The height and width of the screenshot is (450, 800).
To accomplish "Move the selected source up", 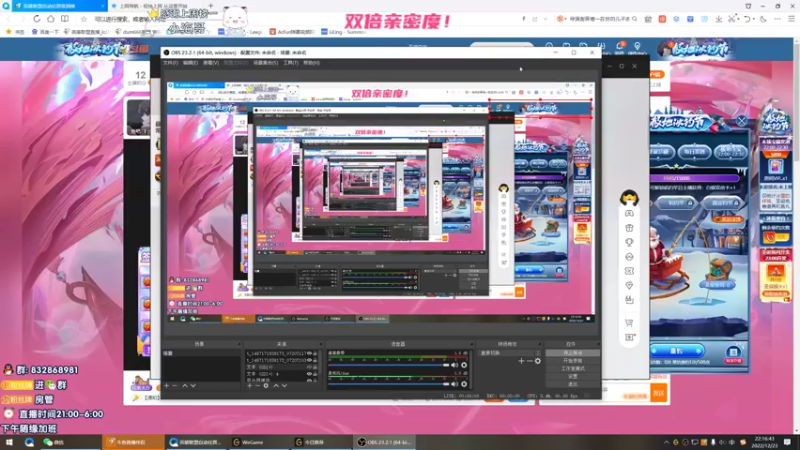I will click(x=276, y=386).
